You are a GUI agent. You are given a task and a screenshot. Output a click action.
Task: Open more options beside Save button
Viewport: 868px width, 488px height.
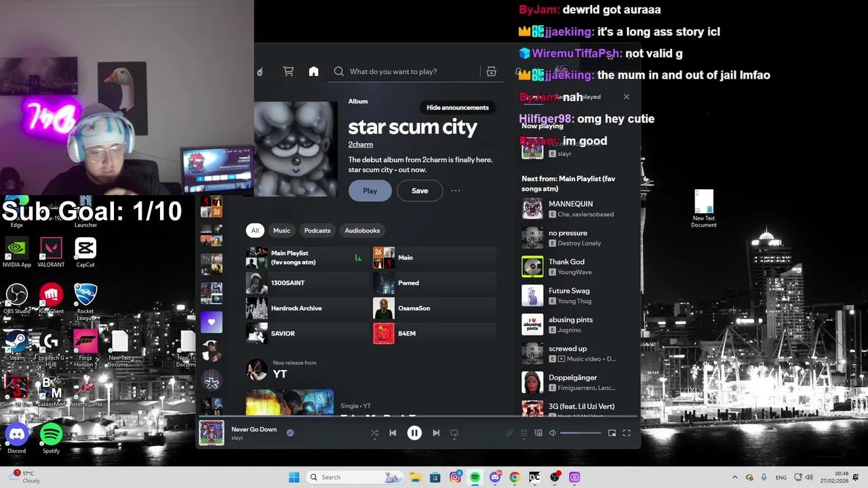tap(456, 191)
